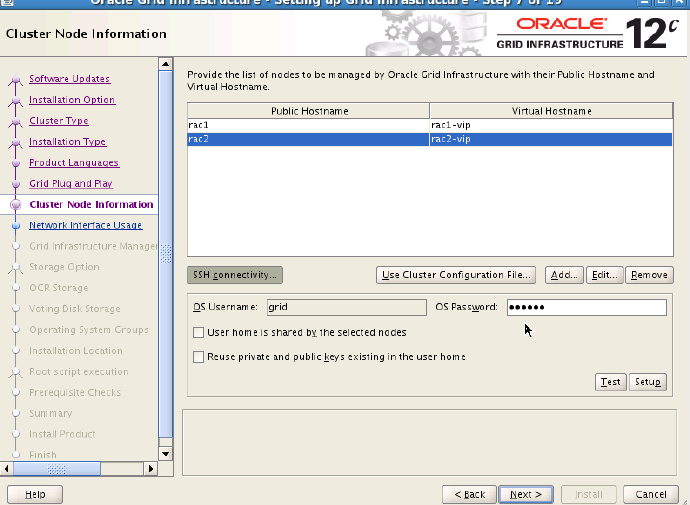The image size is (690, 505).
Task: Open the Help button
Action: pyautogui.click(x=35, y=494)
